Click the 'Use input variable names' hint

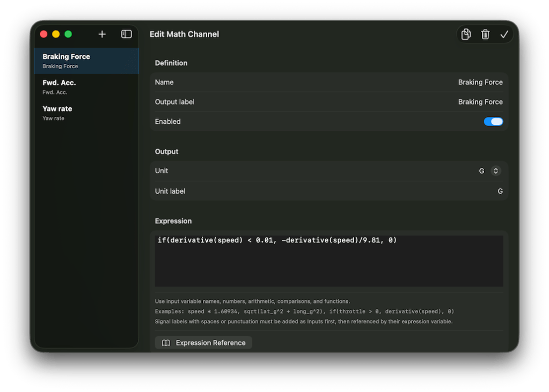pyautogui.click(x=252, y=301)
